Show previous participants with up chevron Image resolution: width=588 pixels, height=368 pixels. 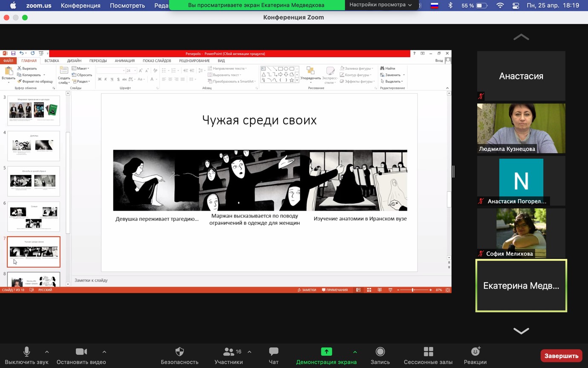pos(521,37)
